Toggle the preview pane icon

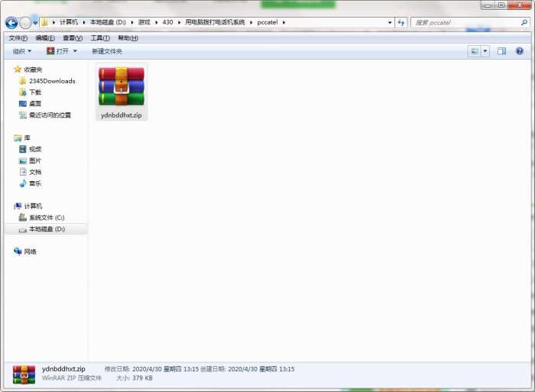[x=501, y=51]
